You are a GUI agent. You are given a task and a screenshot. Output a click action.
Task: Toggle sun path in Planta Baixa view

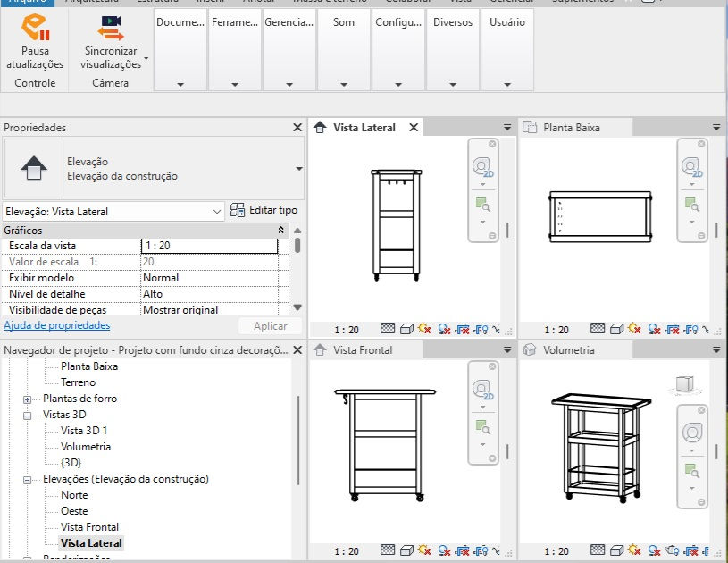click(634, 329)
